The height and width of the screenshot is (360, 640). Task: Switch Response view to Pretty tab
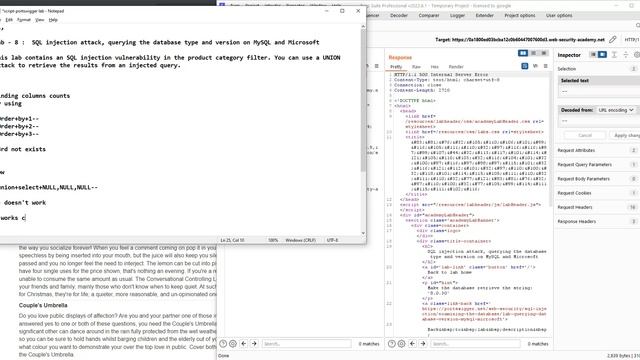(396, 67)
